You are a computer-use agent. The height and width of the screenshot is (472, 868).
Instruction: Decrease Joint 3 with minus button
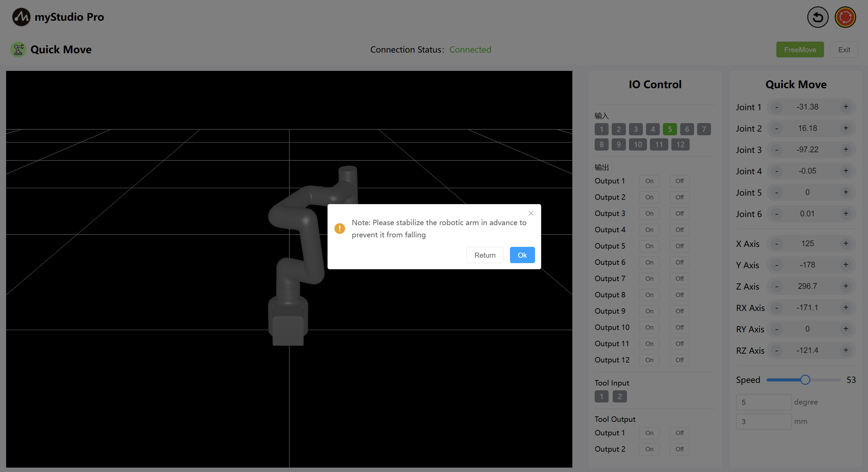[x=776, y=150]
